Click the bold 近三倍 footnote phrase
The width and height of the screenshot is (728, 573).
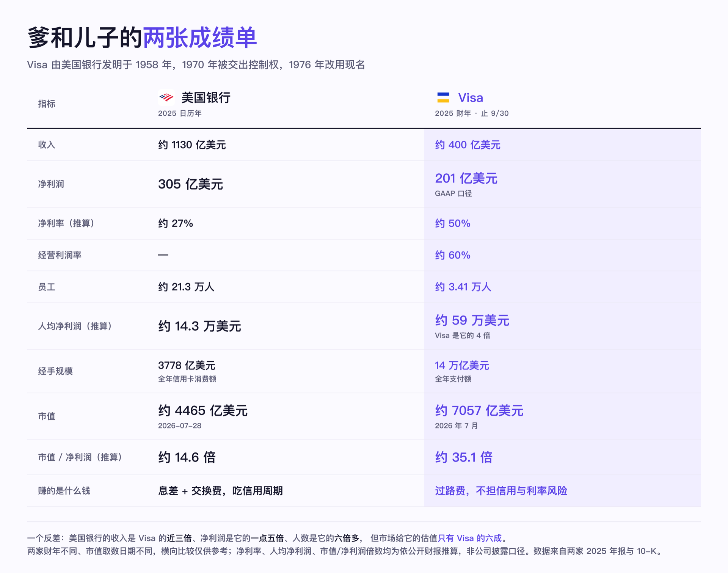click(179, 538)
